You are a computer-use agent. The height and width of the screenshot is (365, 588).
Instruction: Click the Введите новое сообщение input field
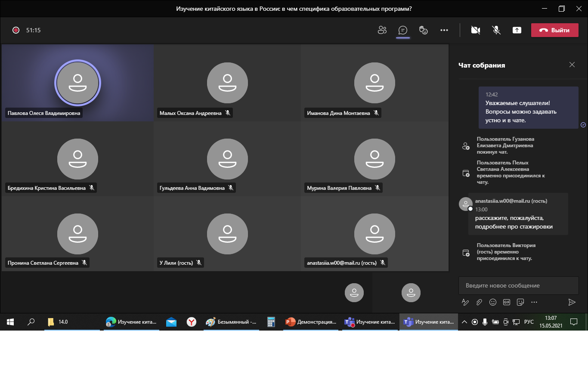pos(518,285)
